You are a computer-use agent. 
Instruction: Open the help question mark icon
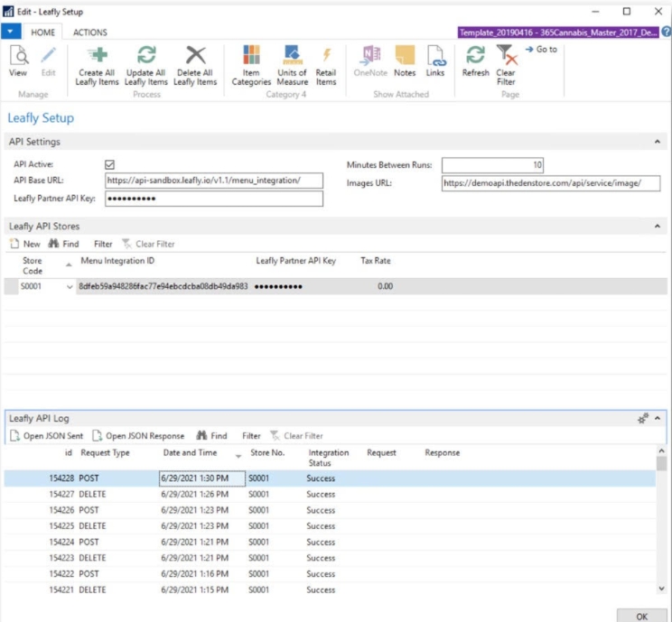tap(666, 32)
